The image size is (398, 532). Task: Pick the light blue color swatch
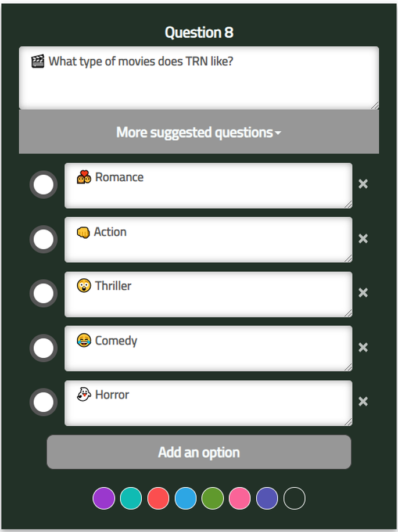click(185, 498)
